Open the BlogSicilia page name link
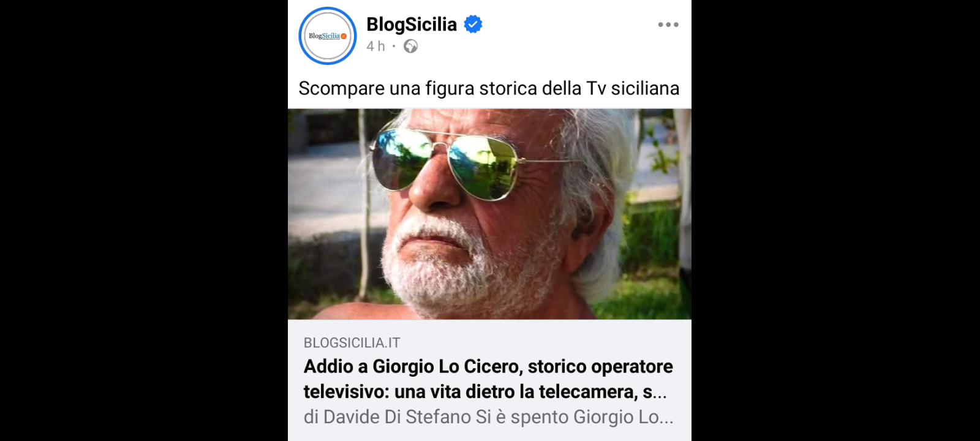The height and width of the screenshot is (441, 980). [x=412, y=24]
